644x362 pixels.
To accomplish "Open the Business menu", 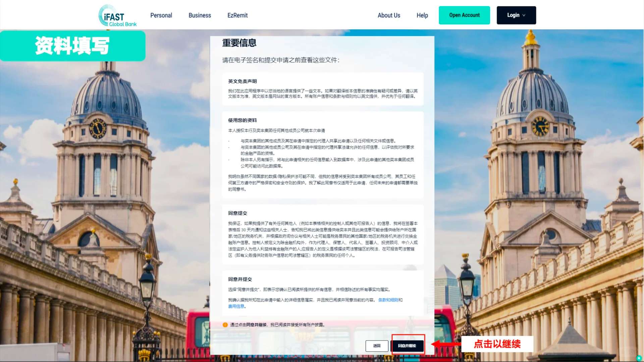I will tap(200, 15).
